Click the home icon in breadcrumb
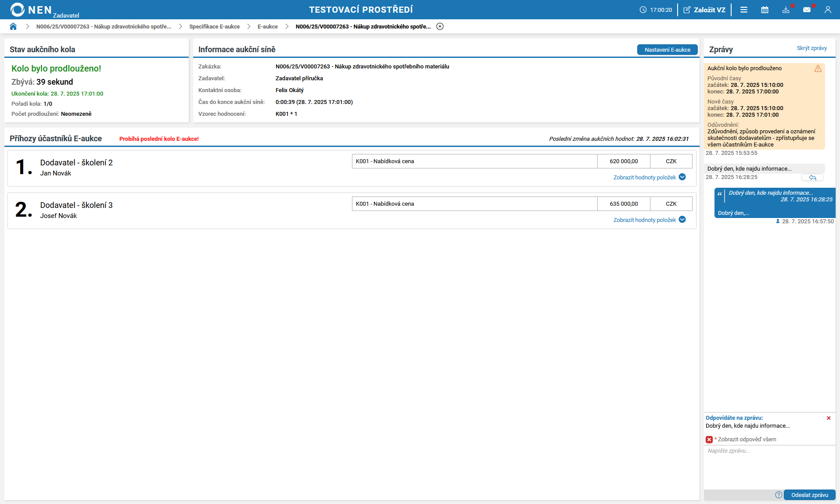 [13, 26]
